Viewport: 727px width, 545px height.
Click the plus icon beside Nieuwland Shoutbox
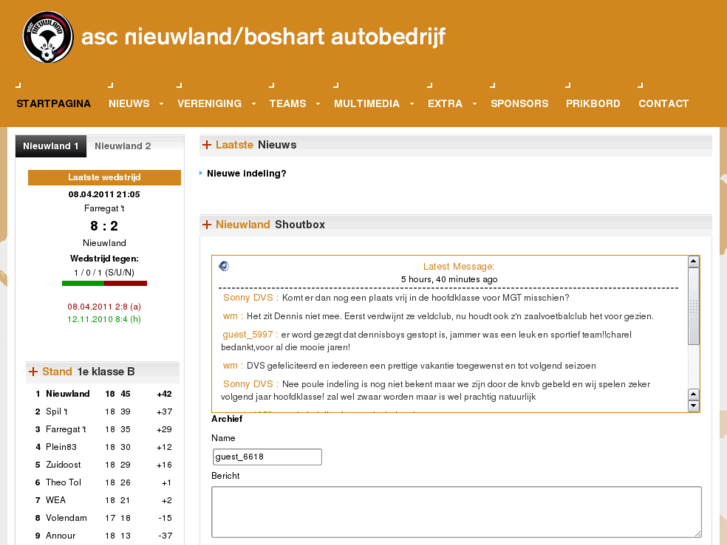(x=207, y=224)
